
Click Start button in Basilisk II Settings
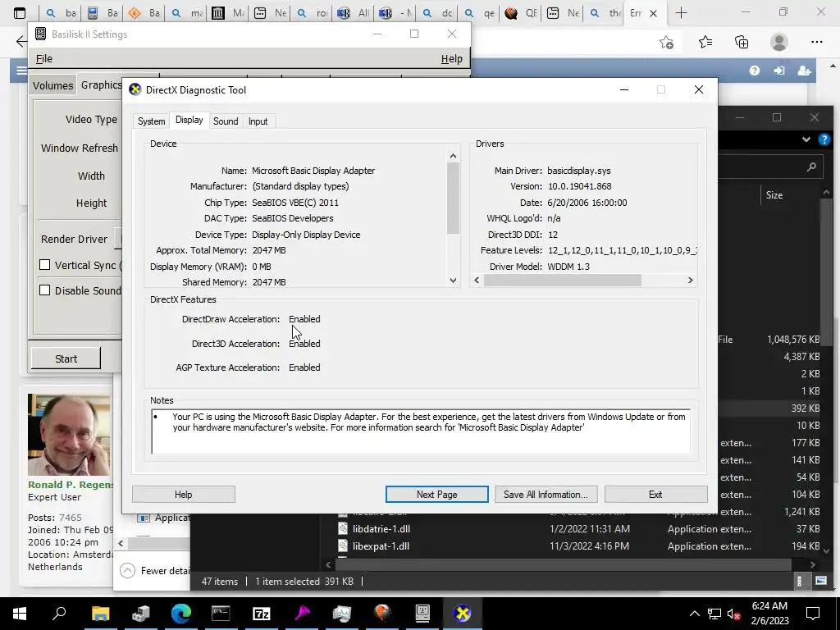[x=66, y=358]
